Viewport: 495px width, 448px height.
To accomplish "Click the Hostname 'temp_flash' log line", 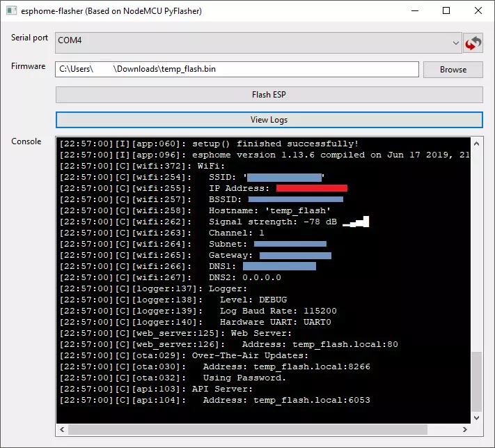I will pos(195,210).
